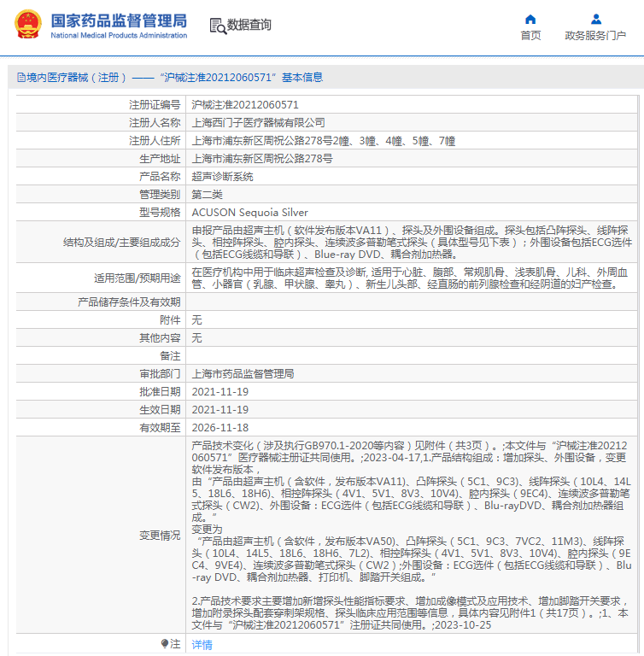The width and height of the screenshot is (644, 656).
Task: Select registration number 沪械注准20212060571 value
Action: pos(245,104)
